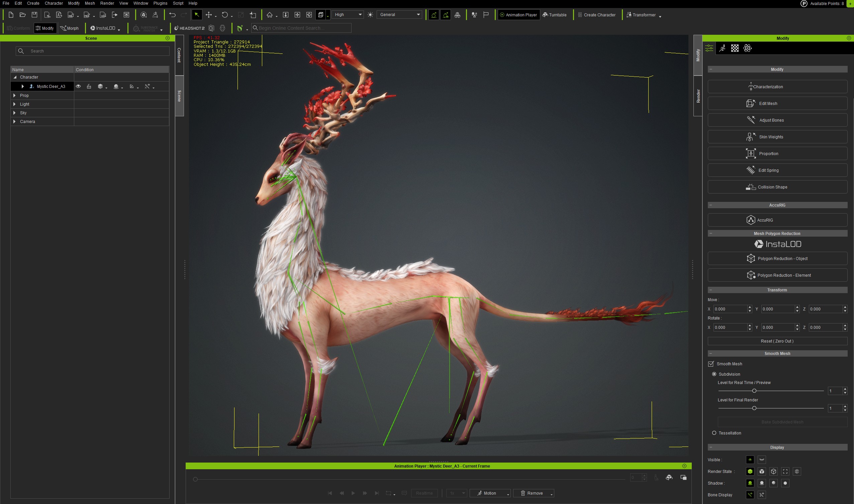This screenshot has width=854, height=504.
Task: Click the Scene search input field
Action: coord(99,51)
